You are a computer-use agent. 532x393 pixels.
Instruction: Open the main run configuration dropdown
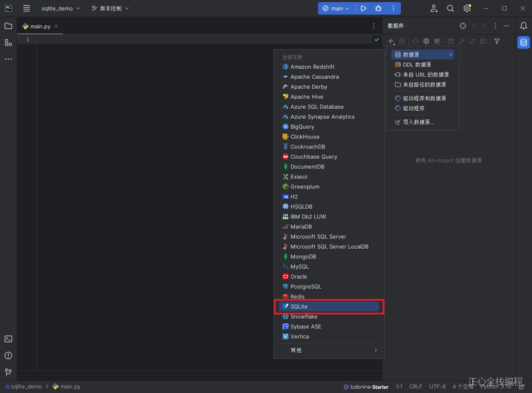point(336,8)
